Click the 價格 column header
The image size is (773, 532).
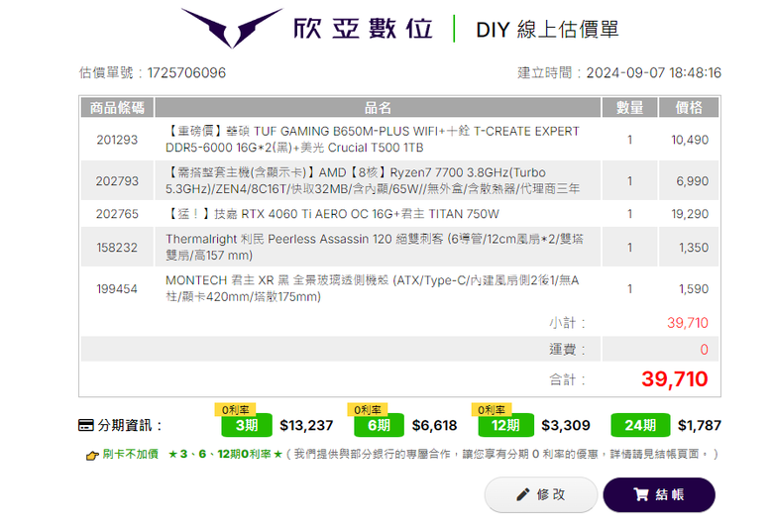coord(689,107)
